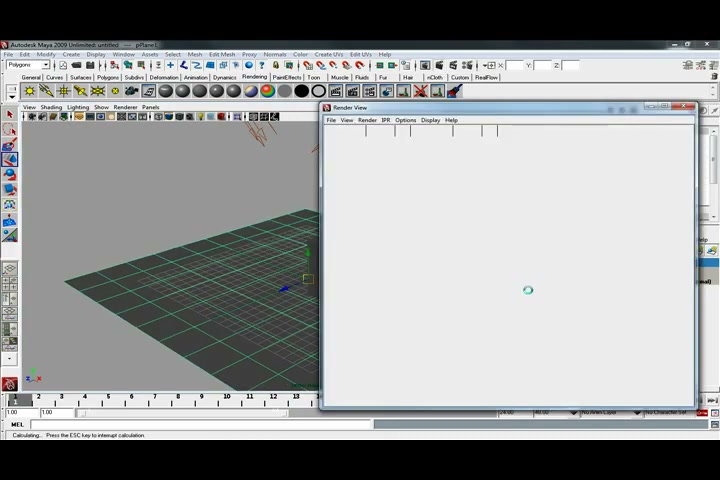The height and width of the screenshot is (480, 720).
Task: Click the Z coordinate input field
Action: pos(570,65)
